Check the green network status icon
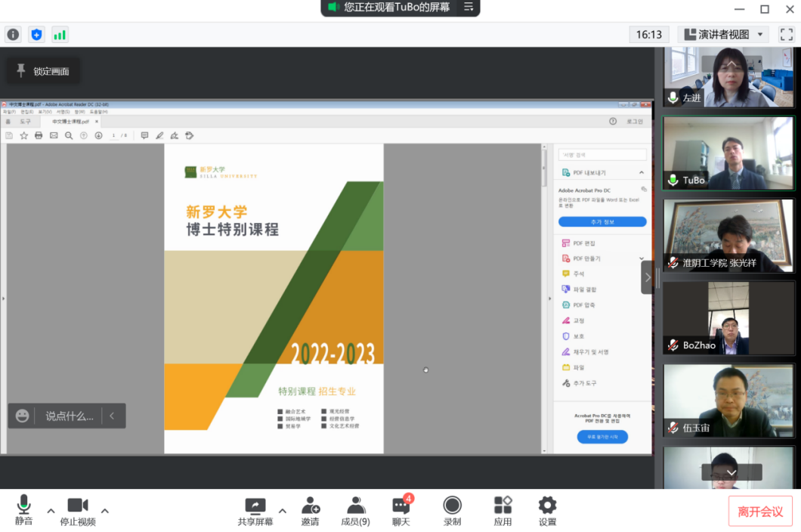Image resolution: width=801 pixels, height=532 pixels. 60,35
